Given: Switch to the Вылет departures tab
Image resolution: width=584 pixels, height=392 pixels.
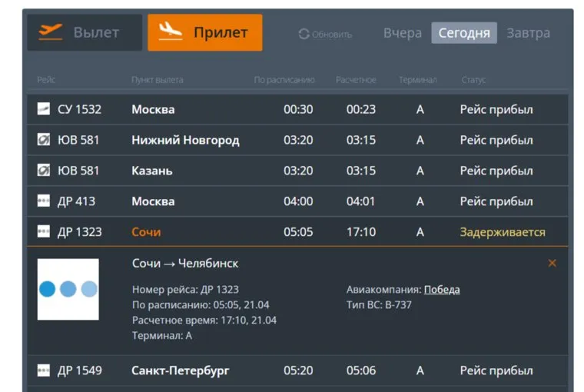Looking at the screenshot, I should point(85,32).
